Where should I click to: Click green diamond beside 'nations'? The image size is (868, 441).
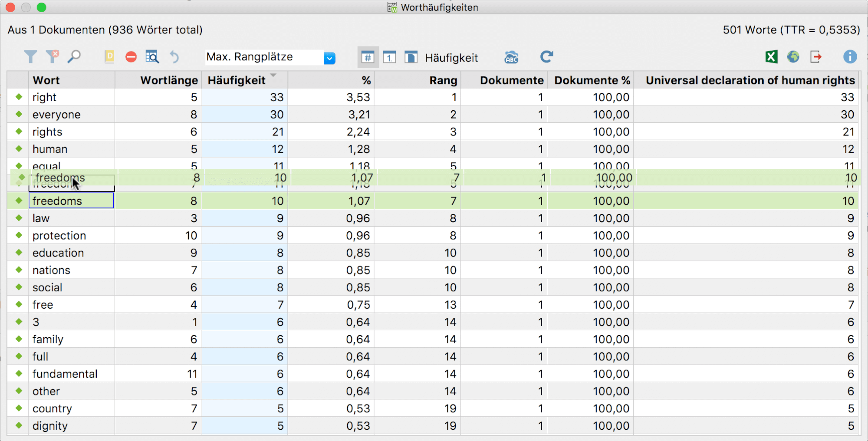(19, 270)
